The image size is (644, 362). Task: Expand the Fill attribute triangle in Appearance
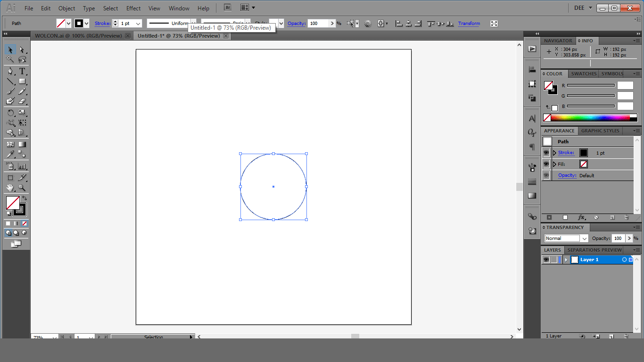(554, 164)
